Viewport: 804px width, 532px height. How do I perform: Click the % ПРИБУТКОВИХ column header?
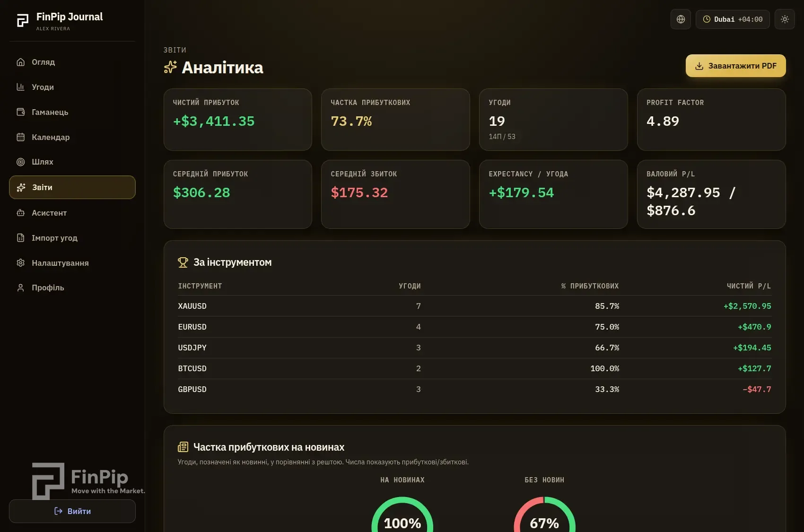[590, 286]
